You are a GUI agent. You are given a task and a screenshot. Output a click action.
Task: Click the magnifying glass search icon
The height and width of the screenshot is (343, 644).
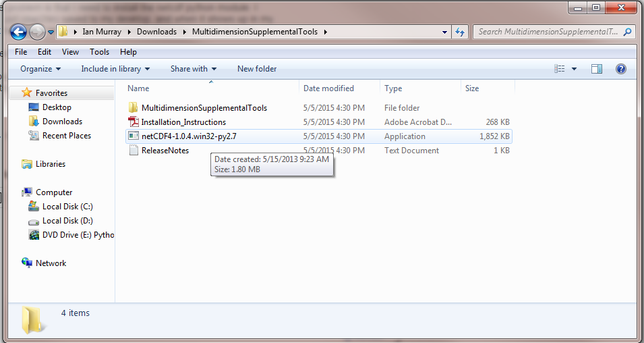tap(627, 32)
